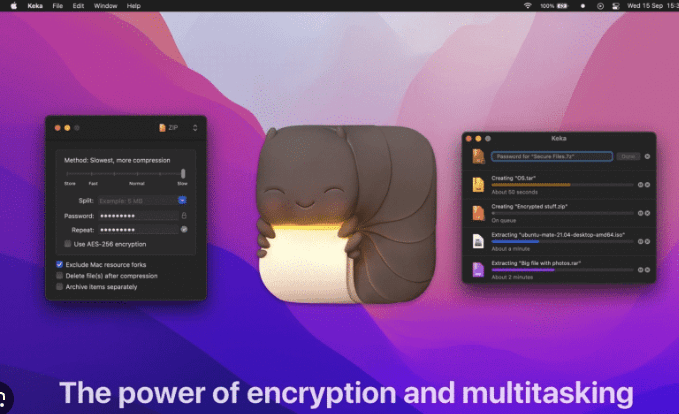Uncheck Exclude Mac resource forks
679x414 pixels.
pos(60,264)
